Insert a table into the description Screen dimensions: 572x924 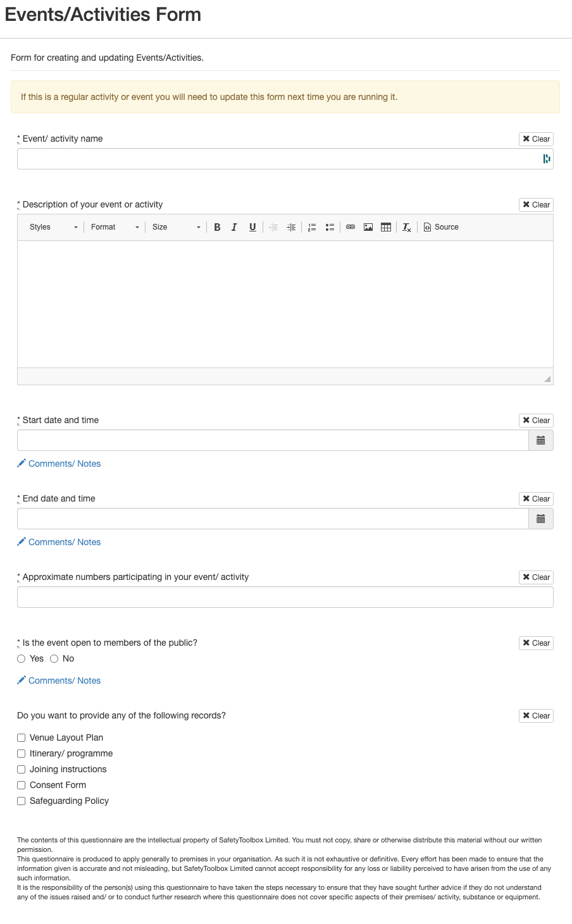(x=386, y=227)
